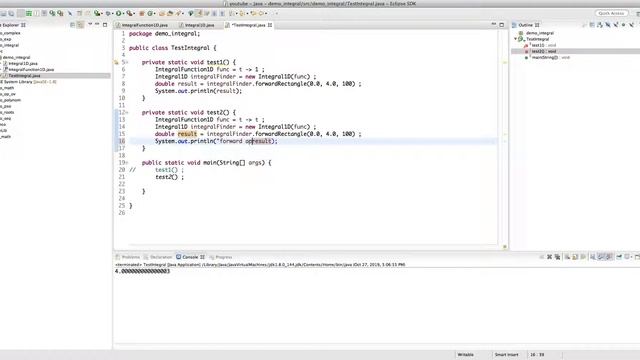Open Package Explorer View Menu triangle
This screenshot has height=360, width=640.
click(x=90, y=24)
